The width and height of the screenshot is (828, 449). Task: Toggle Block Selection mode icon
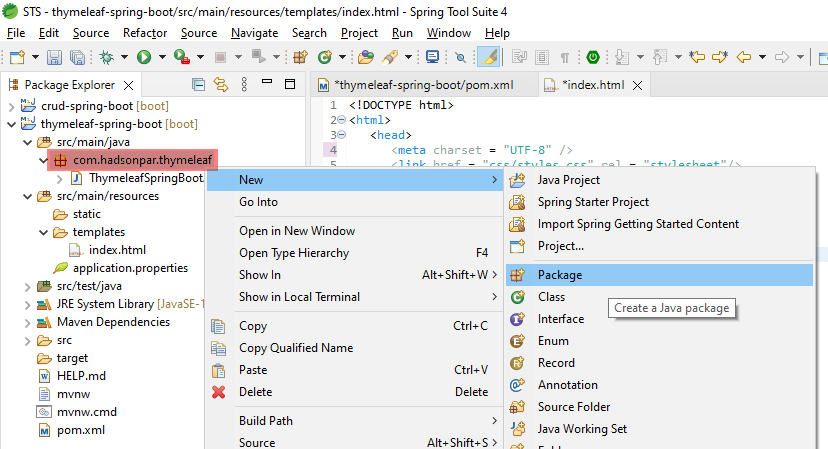pos(542,57)
